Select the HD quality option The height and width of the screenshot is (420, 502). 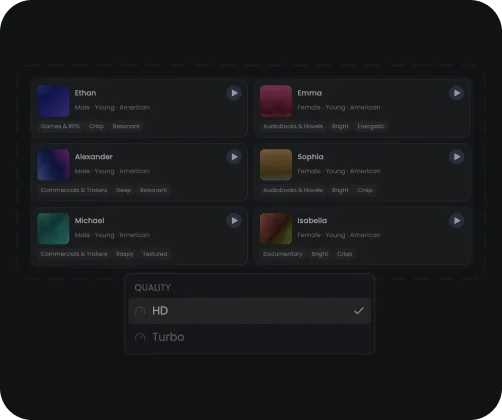click(x=249, y=311)
